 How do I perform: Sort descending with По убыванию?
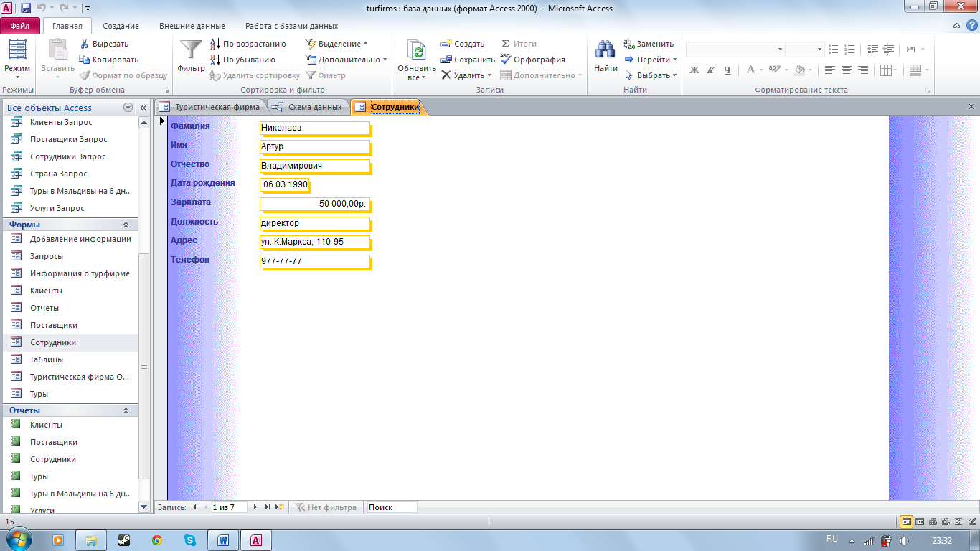(242, 60)
